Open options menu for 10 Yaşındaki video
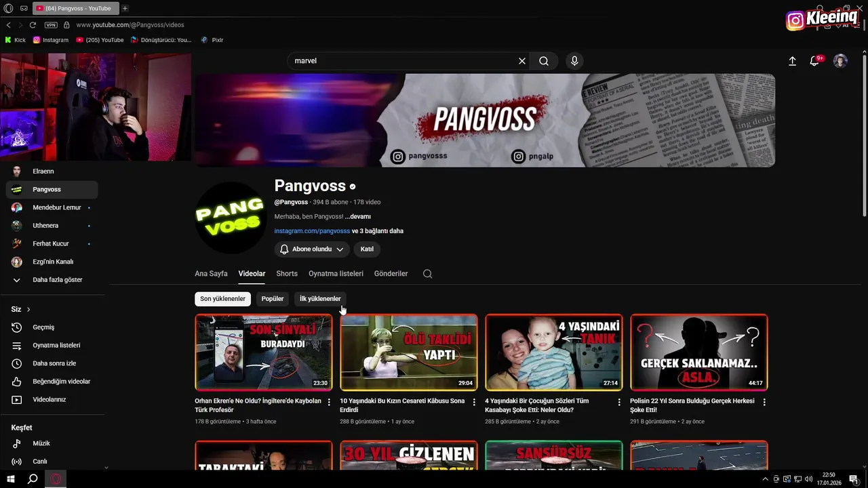 click(474, 402)
